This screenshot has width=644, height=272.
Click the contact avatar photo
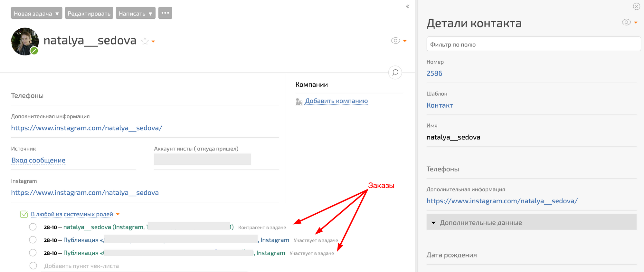[24, 41]
